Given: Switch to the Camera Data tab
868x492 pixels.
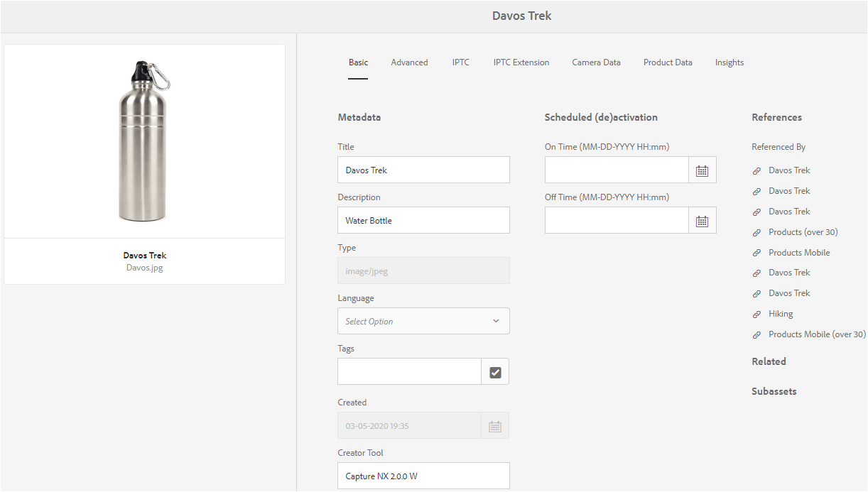Looking at the screenshot, I should [x=596, y=62].
